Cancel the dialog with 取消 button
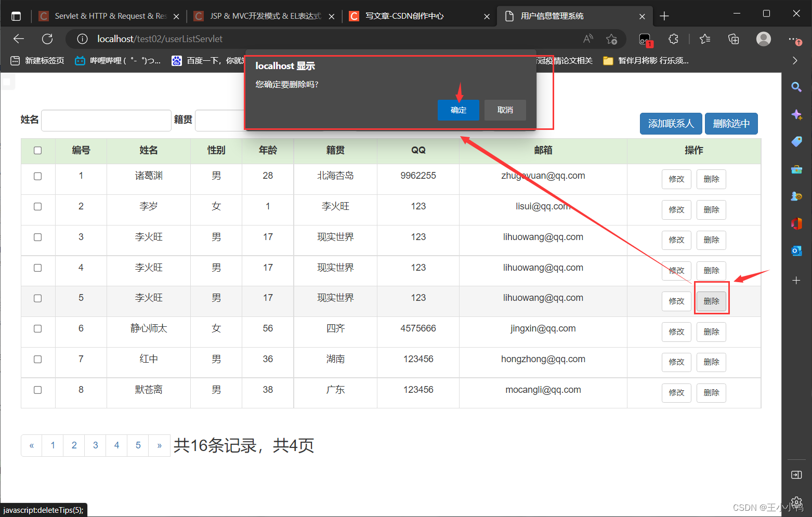This screenshot has width=812, height=517. (x=505, y=110)
